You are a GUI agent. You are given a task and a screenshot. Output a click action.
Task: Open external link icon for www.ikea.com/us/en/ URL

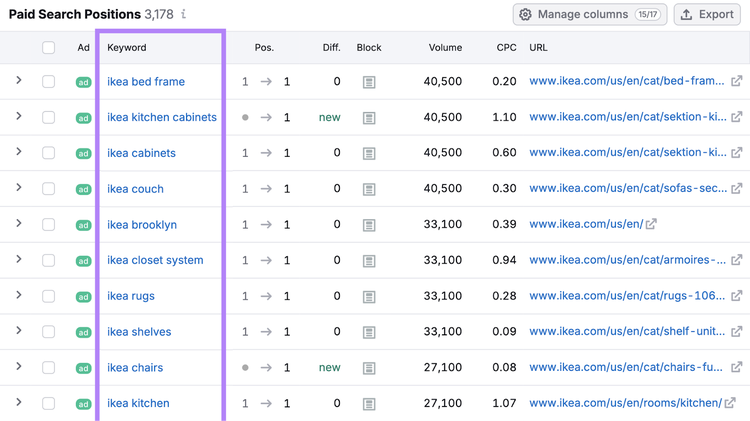[x=651, y=224]
